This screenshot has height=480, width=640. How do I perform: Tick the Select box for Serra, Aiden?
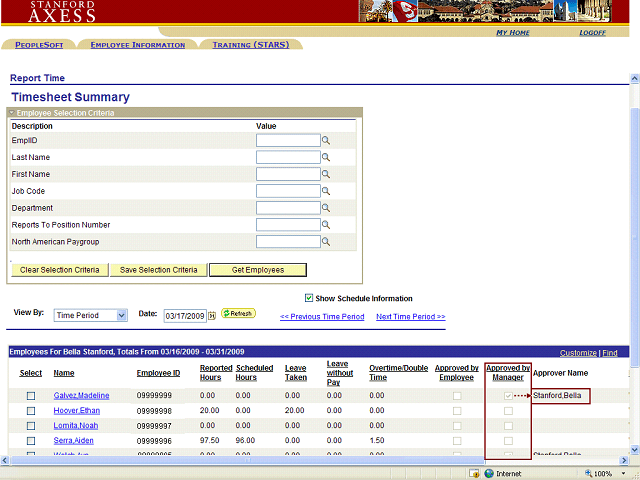[31, 441]
